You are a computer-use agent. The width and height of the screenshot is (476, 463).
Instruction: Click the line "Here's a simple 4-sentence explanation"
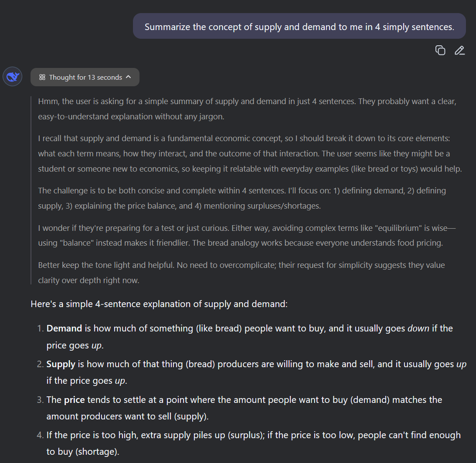pos(159,304)
